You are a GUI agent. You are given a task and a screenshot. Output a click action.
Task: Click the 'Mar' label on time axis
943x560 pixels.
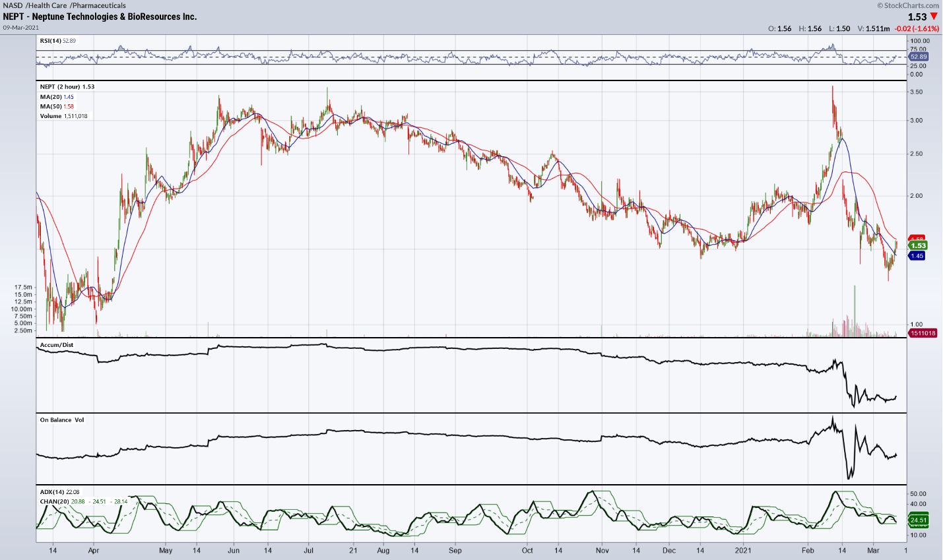pyautogui.click(x=874, y=550)
